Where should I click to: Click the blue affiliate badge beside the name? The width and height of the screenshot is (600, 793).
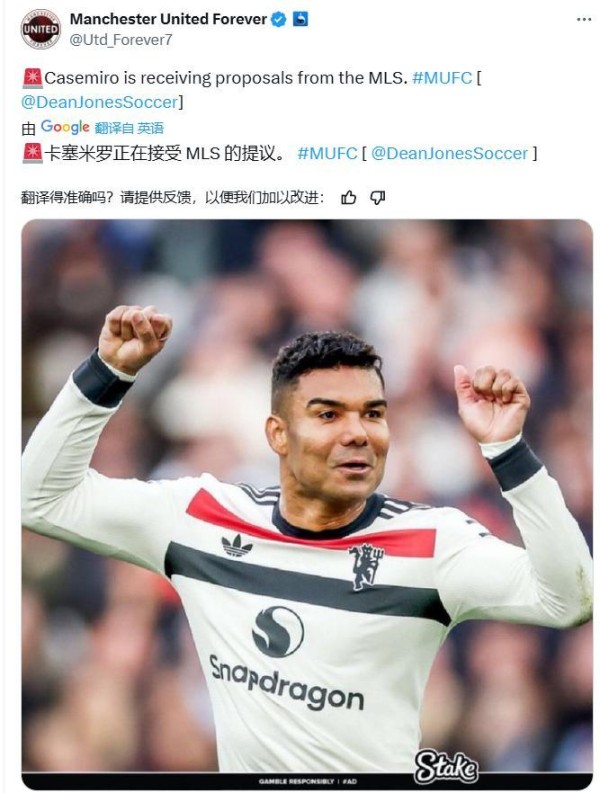[x=301, y=19]
